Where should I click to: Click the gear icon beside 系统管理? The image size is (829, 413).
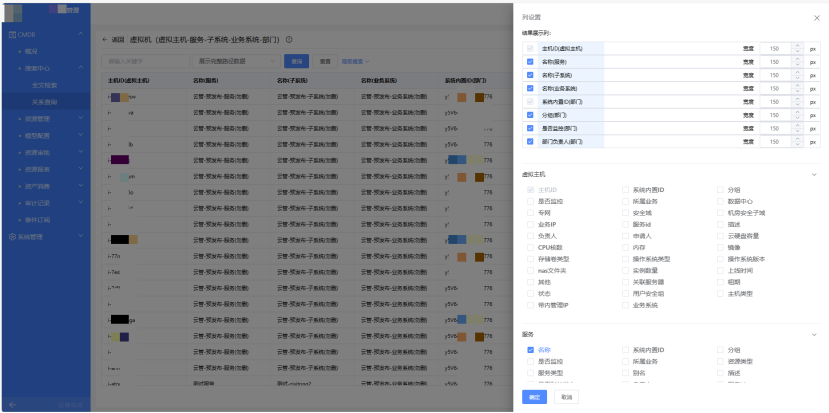[12, 237]
